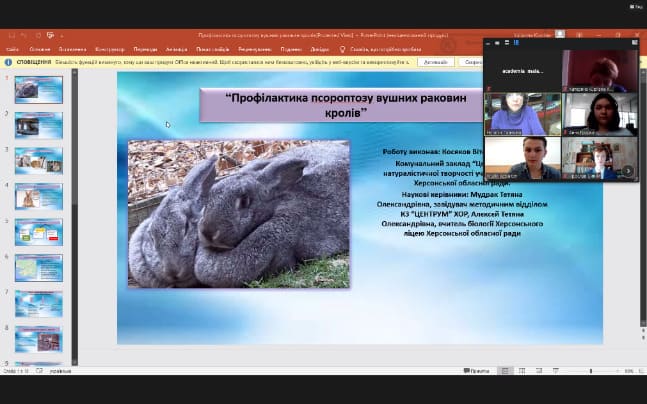Select slide 5 thumbnail in the slide panel
647x404 pixels.
coord(38,232)
